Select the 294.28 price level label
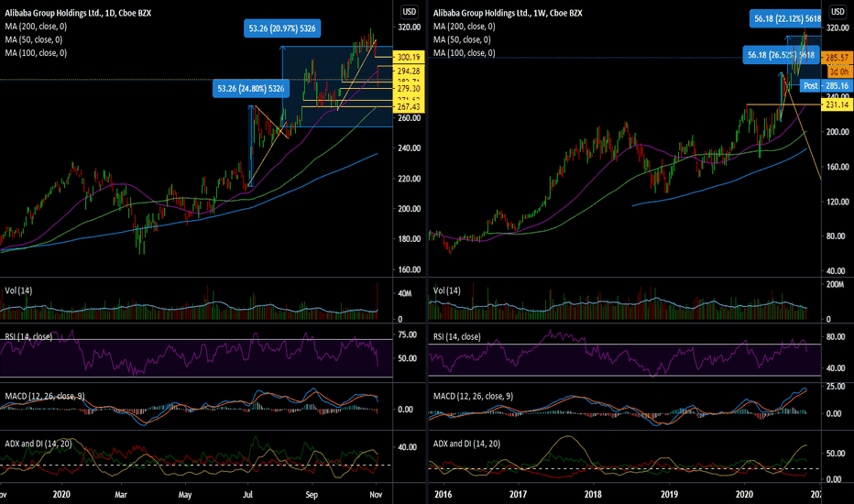 pos(409,71)
